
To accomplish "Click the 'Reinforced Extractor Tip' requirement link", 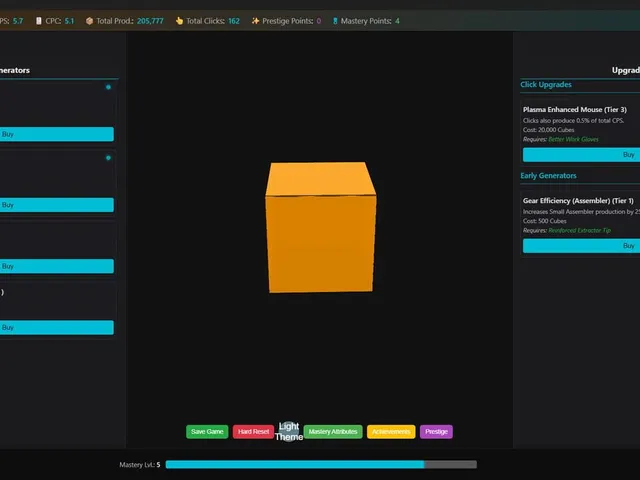I will point(579,230).
